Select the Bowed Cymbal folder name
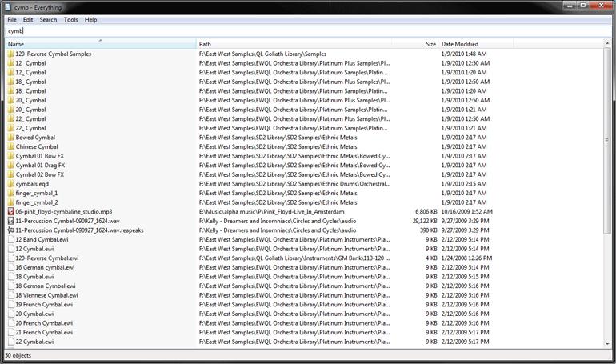Screen dimensions: 616x364 point(35,138)
